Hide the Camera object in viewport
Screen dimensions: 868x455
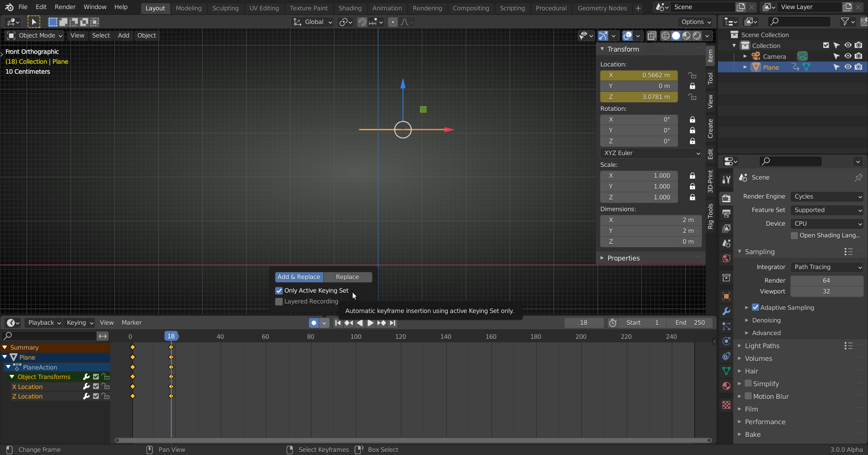[x=848, y=57]
